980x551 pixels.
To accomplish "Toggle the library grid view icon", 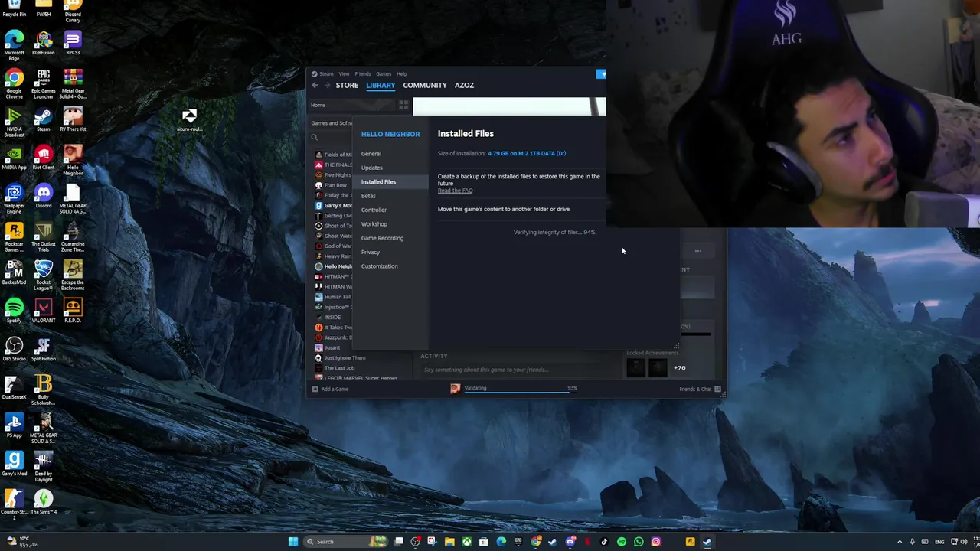I will pyautogui.click(x=403, y=105).
